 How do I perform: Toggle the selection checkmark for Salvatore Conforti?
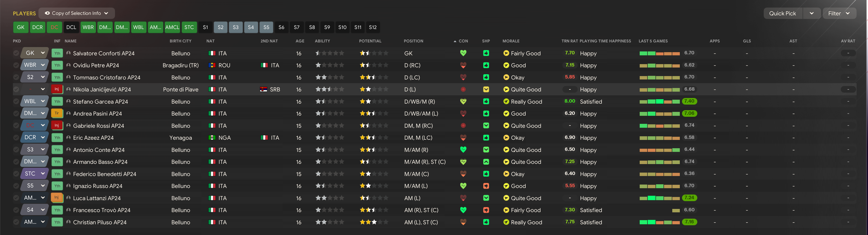(16, 53)
